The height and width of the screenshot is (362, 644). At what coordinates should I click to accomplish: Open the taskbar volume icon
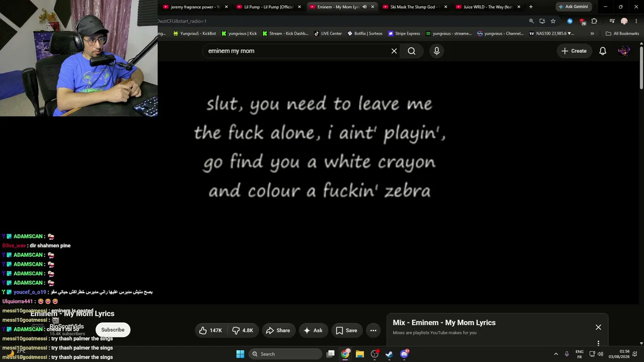(600, 354)
